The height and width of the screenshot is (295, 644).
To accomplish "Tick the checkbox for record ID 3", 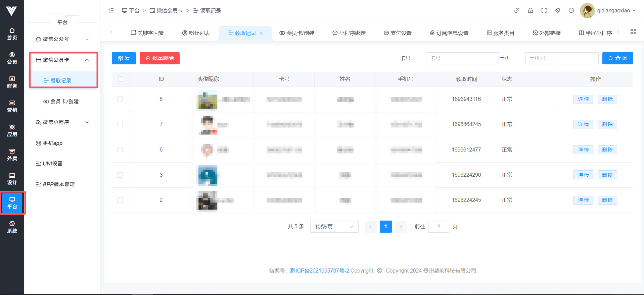I will 120,175.
